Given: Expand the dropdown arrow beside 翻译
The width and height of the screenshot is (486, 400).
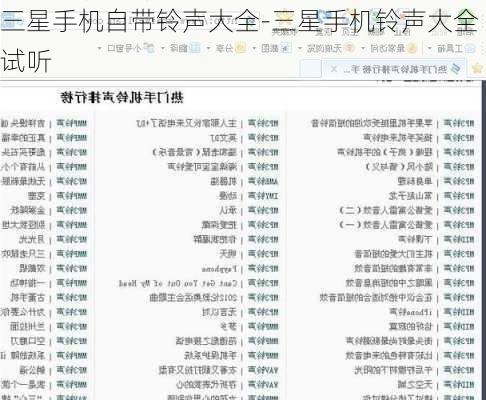Looking at the screenshot, I should (163, 49).
